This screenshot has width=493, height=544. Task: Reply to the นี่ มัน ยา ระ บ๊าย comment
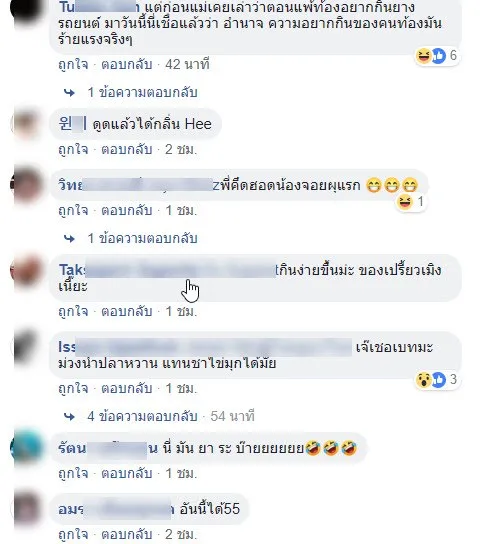tap(127, 474)
